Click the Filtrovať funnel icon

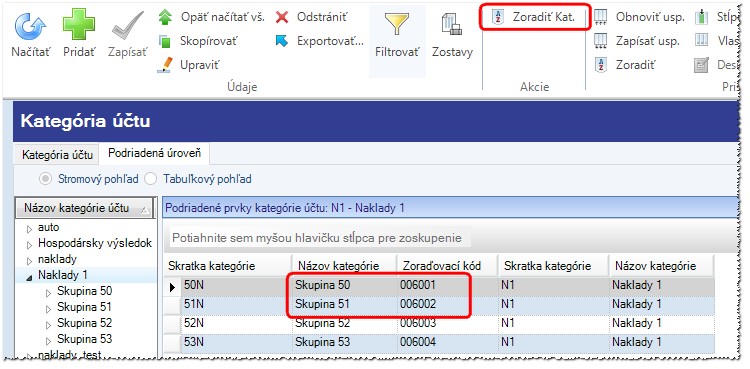tap(397, 23)
